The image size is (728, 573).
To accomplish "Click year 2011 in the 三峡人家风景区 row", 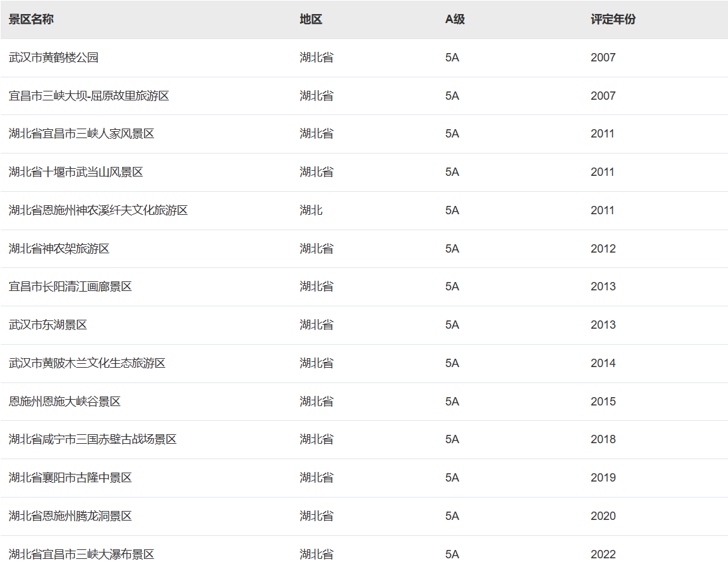I will 603,134.
